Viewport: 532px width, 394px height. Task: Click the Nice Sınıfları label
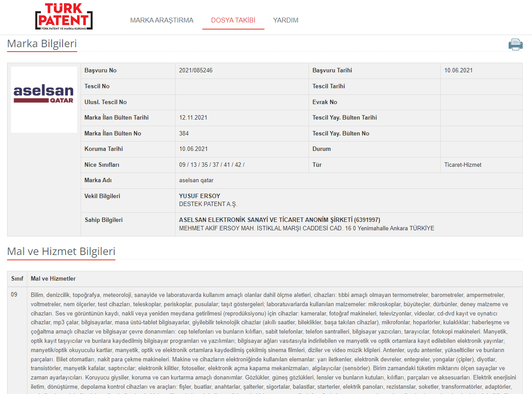(x=102, y=165)
